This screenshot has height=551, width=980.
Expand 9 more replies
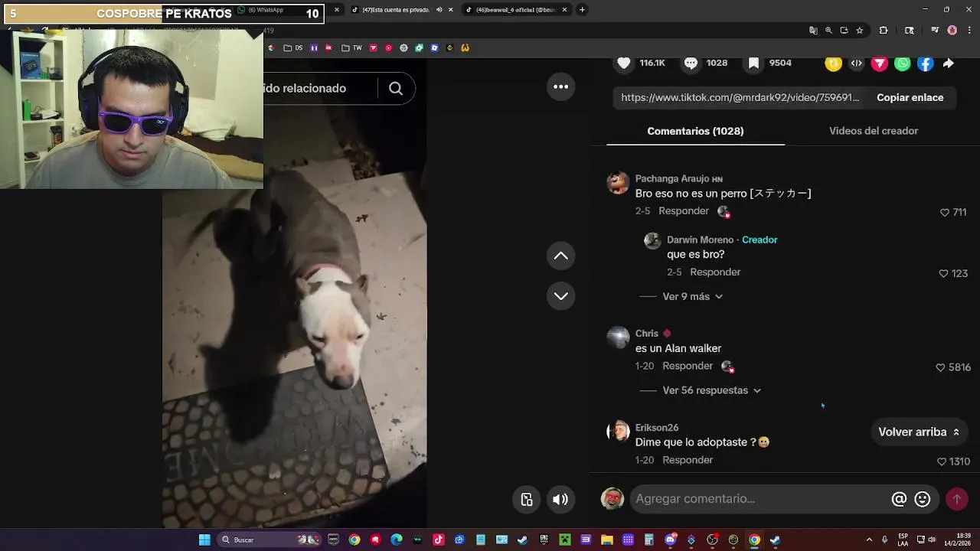click(x=692, y=296)
